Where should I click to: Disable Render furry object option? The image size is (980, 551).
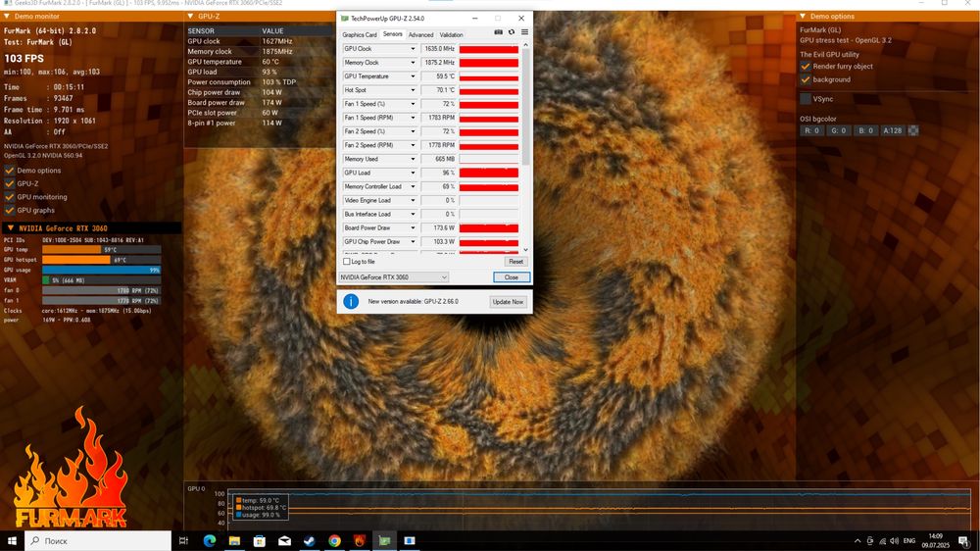click(x=806, y=67)
